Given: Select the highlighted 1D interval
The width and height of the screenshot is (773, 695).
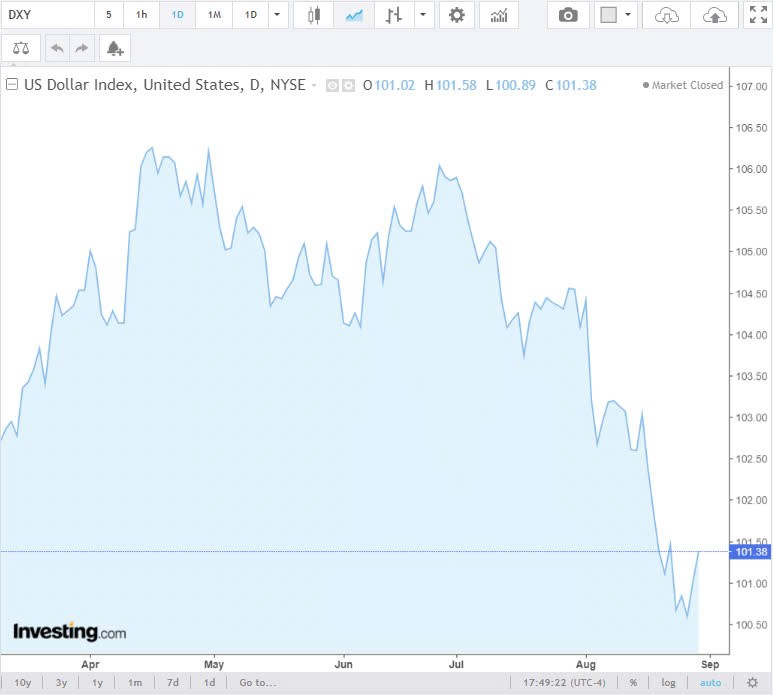Looking at the screenshot, I should coord(177,15).
